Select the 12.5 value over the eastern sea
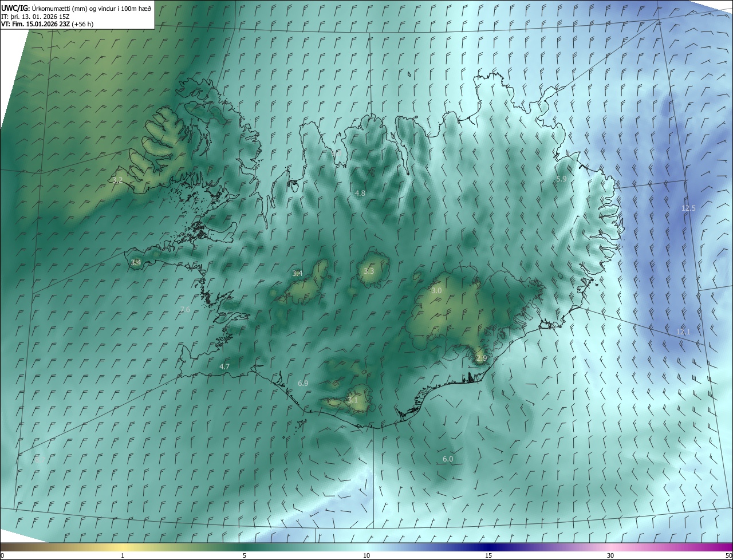Image resolution: width=733 pixels, height=560 pixels. 688,208
